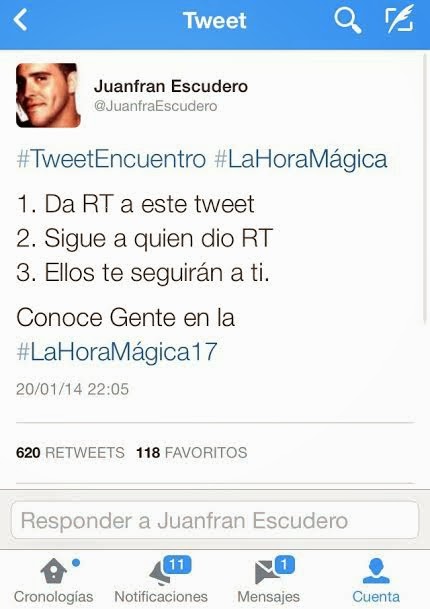This screenshot has width=430, height=609.
Task: Open the #LaHoraMágica17 hashtag link
Action: coord(117,352)
